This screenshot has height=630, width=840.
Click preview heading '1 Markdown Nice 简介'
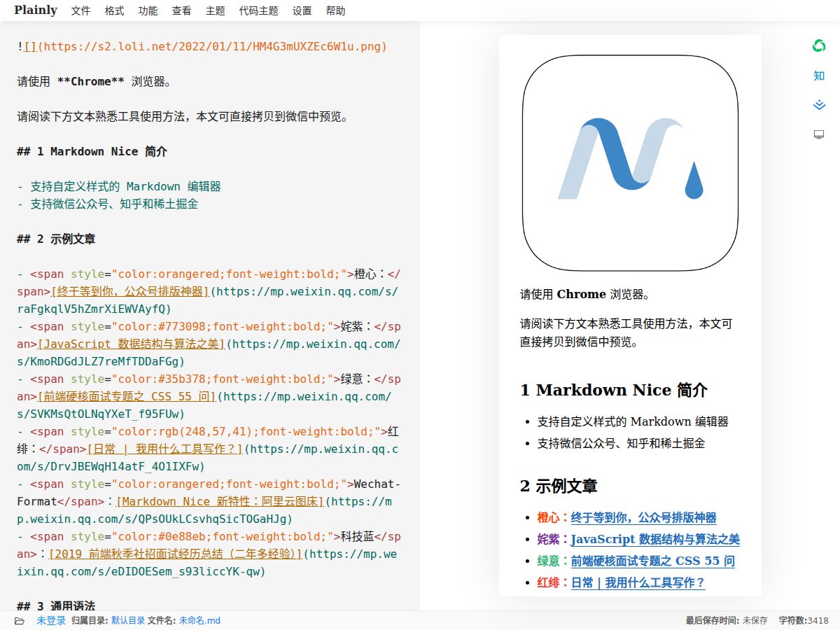coord(613,391)
